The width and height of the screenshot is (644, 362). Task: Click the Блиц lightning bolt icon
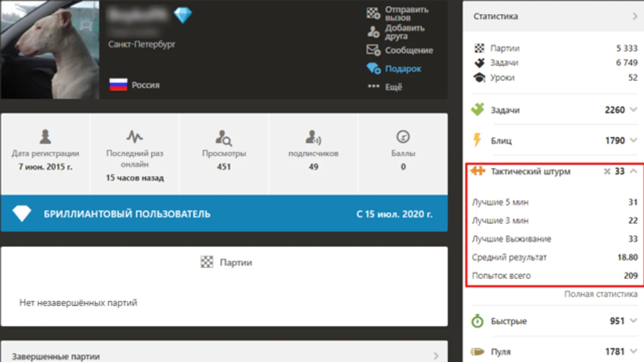[x=477, y=140]
